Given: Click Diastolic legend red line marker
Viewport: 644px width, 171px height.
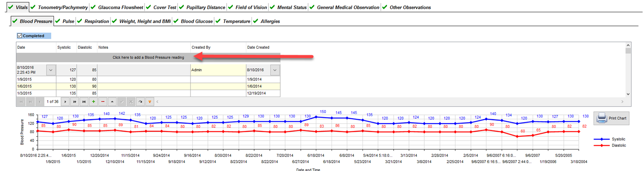Looking at the screenshot, I should coord(602,145).
